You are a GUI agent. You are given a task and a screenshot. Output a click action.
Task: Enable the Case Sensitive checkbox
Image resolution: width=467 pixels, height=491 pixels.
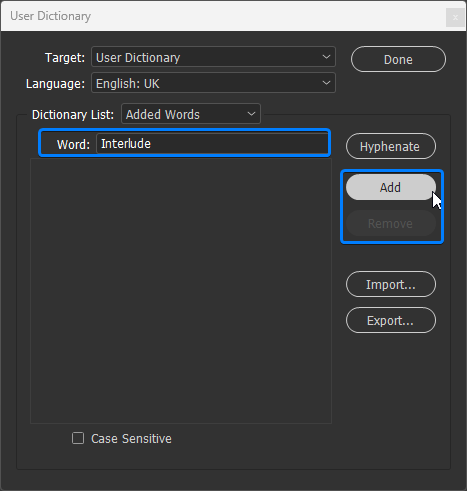(x=78, y=438)
